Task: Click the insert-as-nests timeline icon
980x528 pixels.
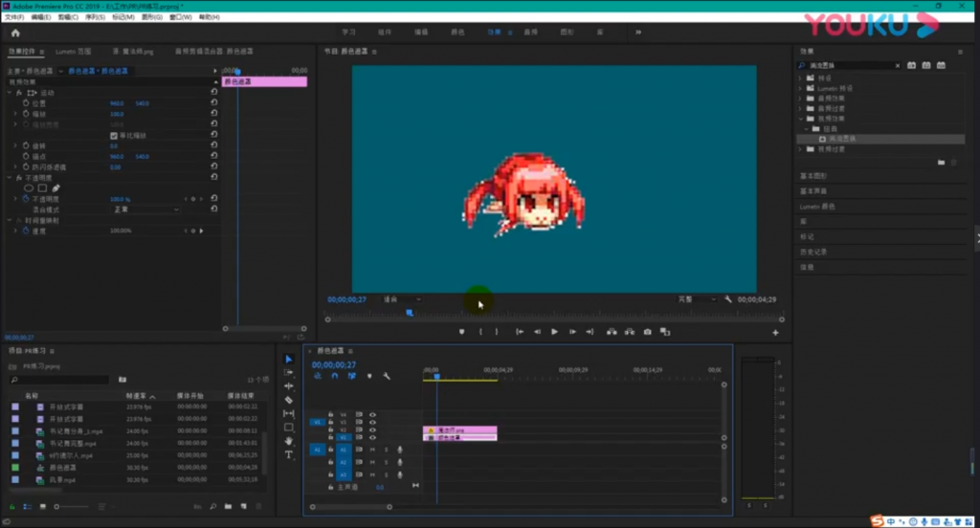Action: [x=318, y=376]
